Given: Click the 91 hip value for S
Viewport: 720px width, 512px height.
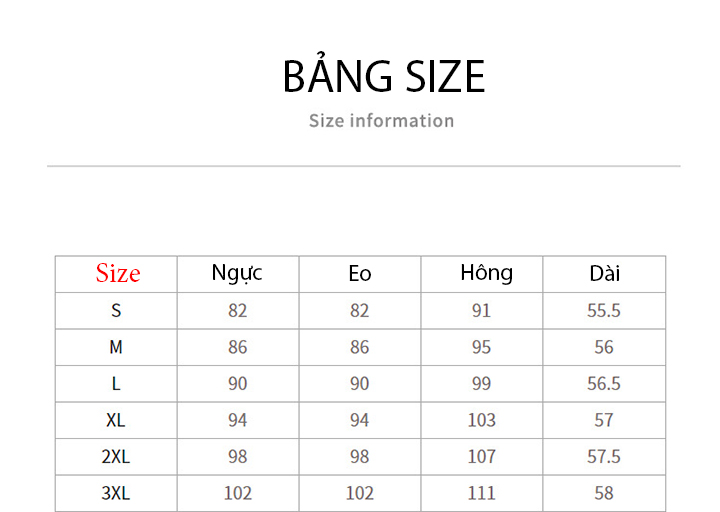Looking at the screenshot, I should tap(482, 311).
